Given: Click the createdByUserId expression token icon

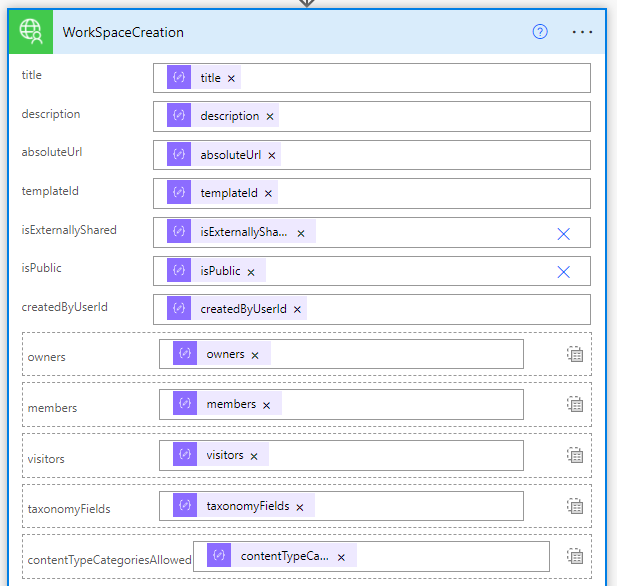Looking at the screenshot, I should point(179,309).
